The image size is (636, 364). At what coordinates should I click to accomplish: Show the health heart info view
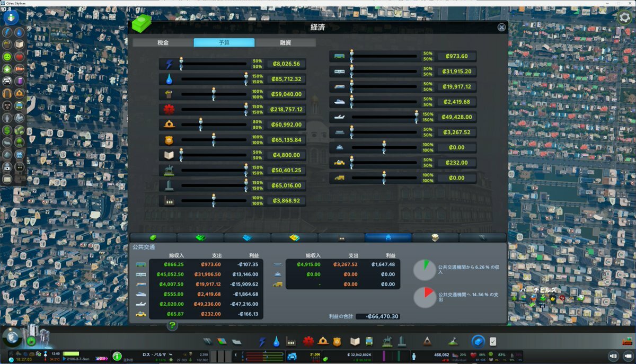(19, 57)
